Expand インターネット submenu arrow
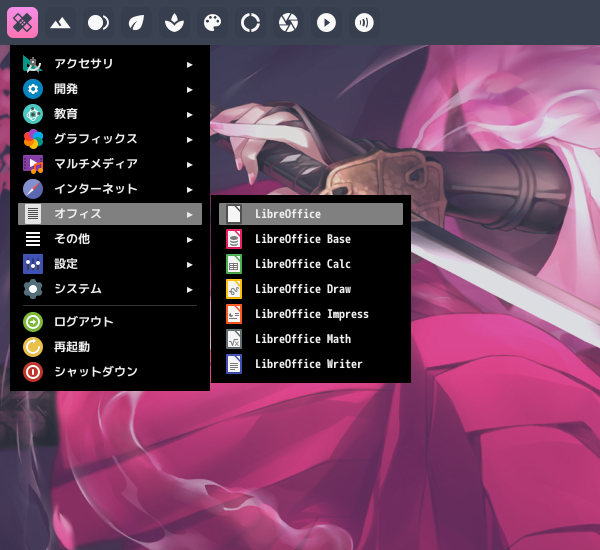 point(189,189)
